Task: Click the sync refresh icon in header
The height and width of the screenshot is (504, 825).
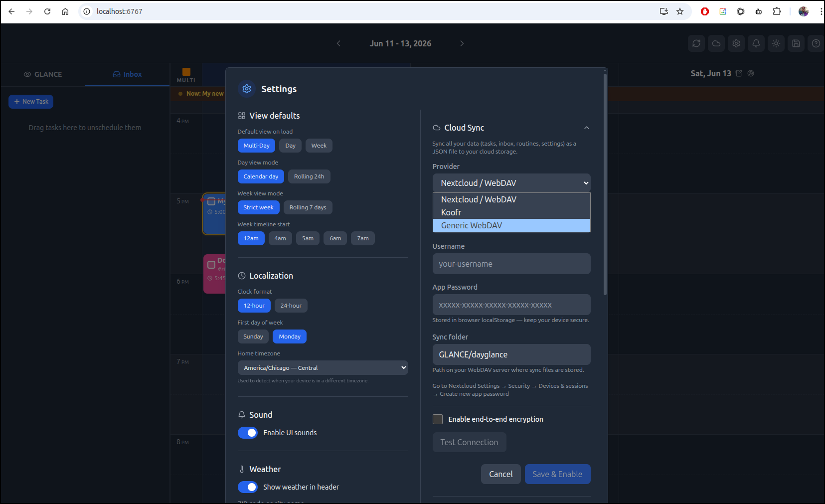Action: [x=696, y=43]
